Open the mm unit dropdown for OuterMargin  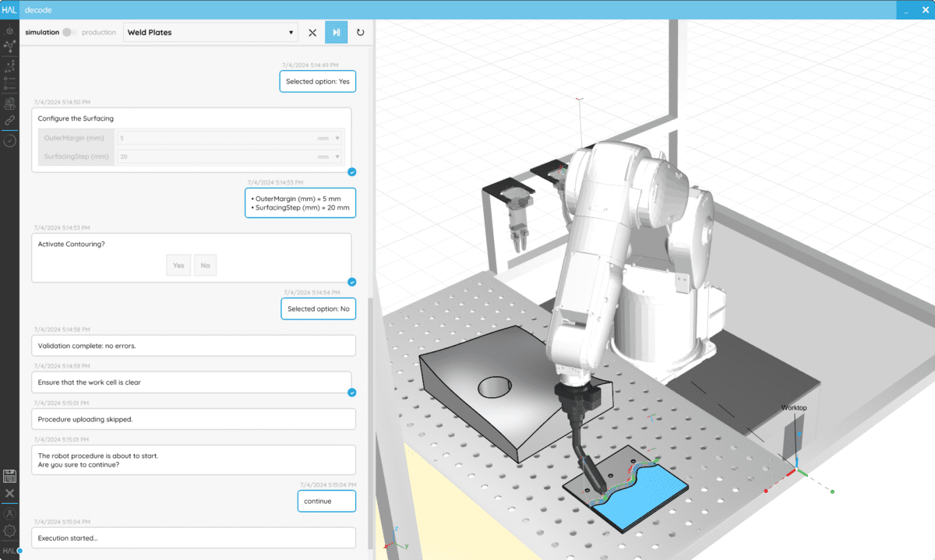(x=338, y=138)
